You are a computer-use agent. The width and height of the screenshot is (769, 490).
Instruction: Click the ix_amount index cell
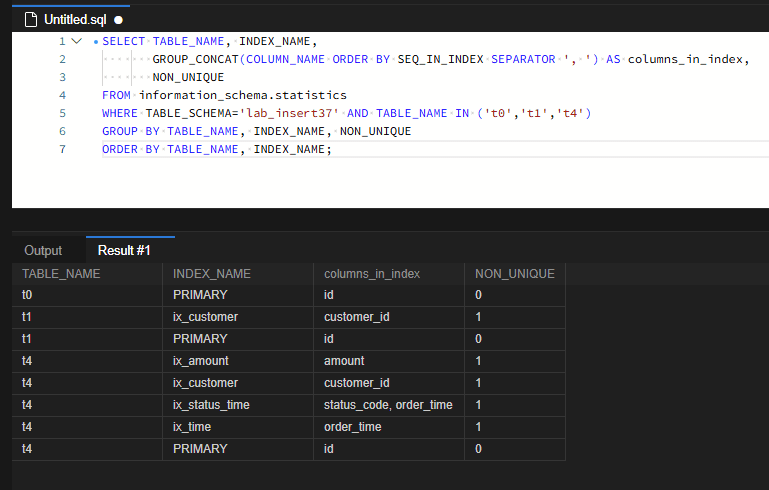pyautogui.click(x=238, y=361)
